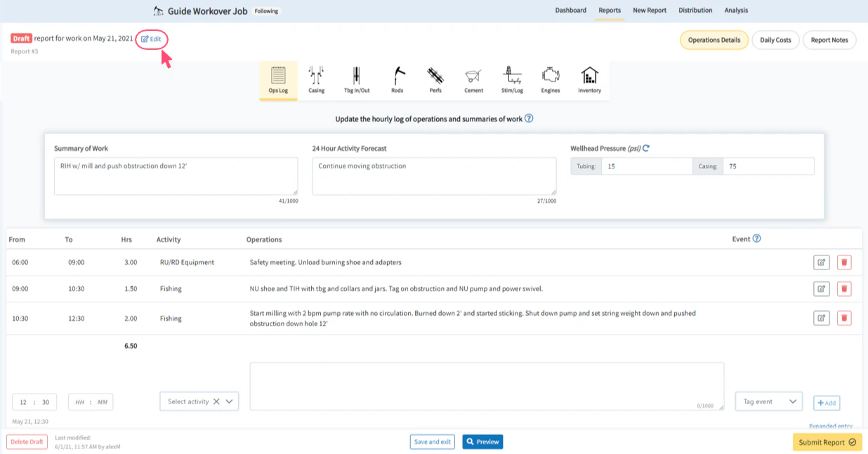
Task: Clear the Select activity field
Action: pyautogui.click(x=216, y=401)
